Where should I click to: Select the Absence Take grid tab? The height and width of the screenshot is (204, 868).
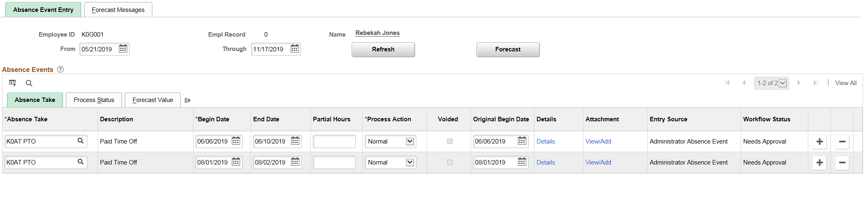tap(35, 100)
